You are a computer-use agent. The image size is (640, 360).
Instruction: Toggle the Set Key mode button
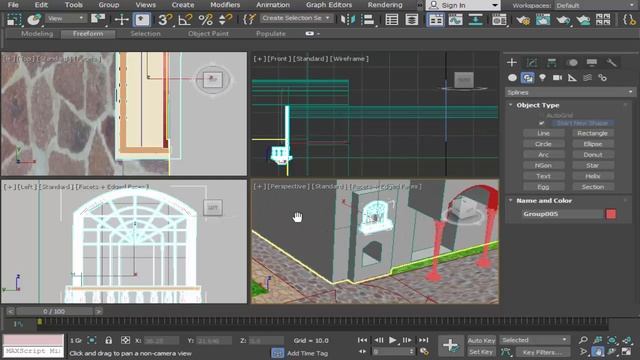481,352
